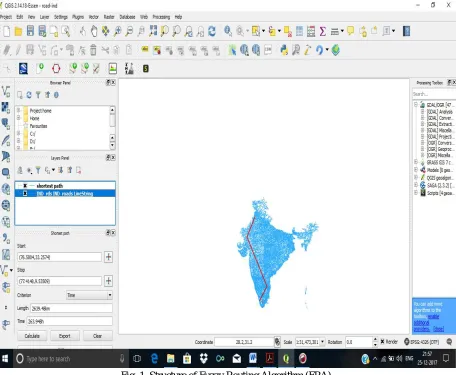The height and width of the screenshot is (375, 456).
Task: Open the field calculator sigma icon
Action: pyautogui.click(x=323, y=31)
